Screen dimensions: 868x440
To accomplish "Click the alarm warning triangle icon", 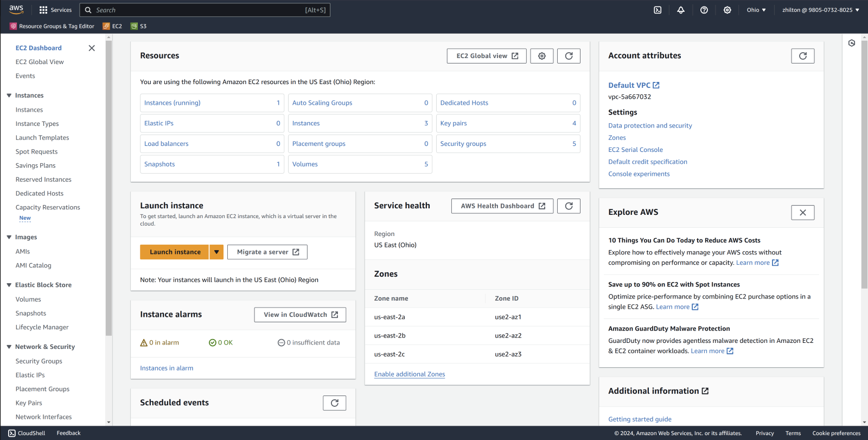I will click(x=144, y=343).
